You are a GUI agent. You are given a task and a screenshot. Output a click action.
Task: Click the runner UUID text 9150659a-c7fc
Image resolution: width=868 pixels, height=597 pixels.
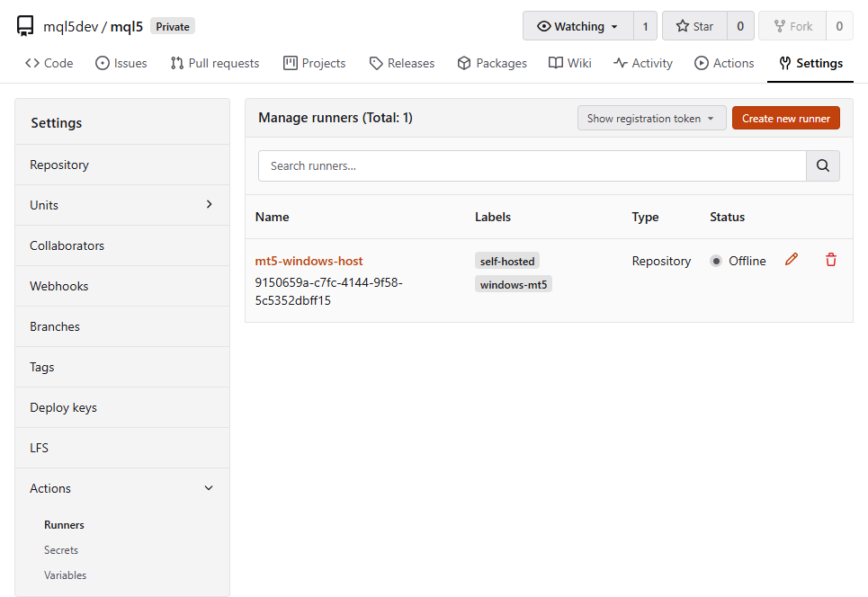(328, 291)
